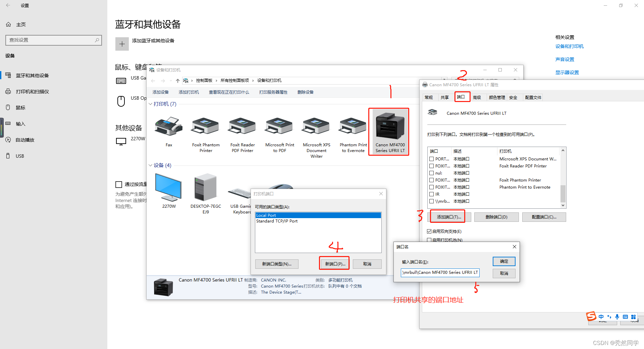Open Sogou soft keyboard icon

click(x=625, y=317)
